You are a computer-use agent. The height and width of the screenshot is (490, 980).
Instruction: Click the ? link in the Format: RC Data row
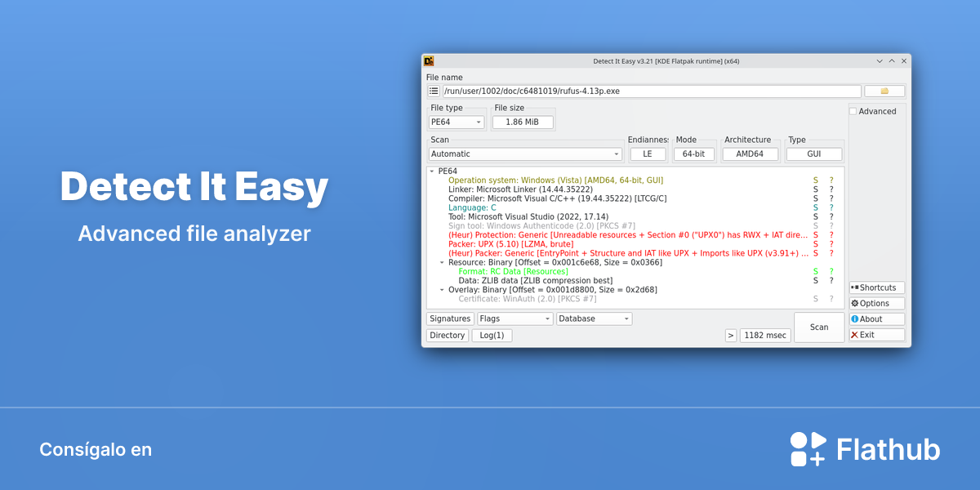831,272
